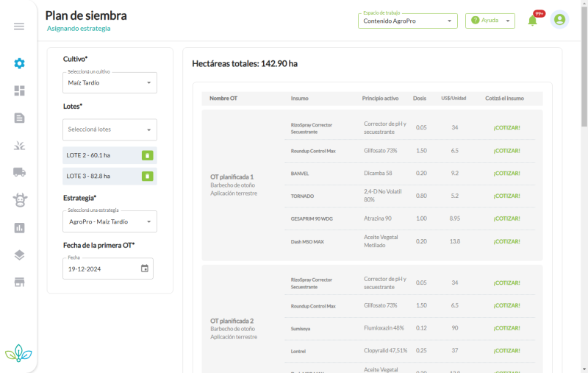Click ¡COTIZAR! for RizoSpray in OT planificada 2
Image resolution: width=588 pixels, height=373 pixels.
(x=506, y=283)
